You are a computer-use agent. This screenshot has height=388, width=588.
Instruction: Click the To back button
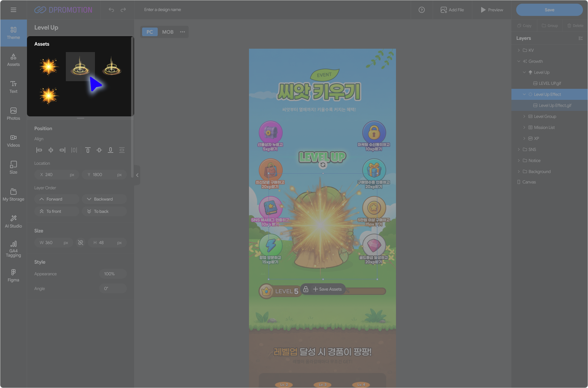point(104,211)
